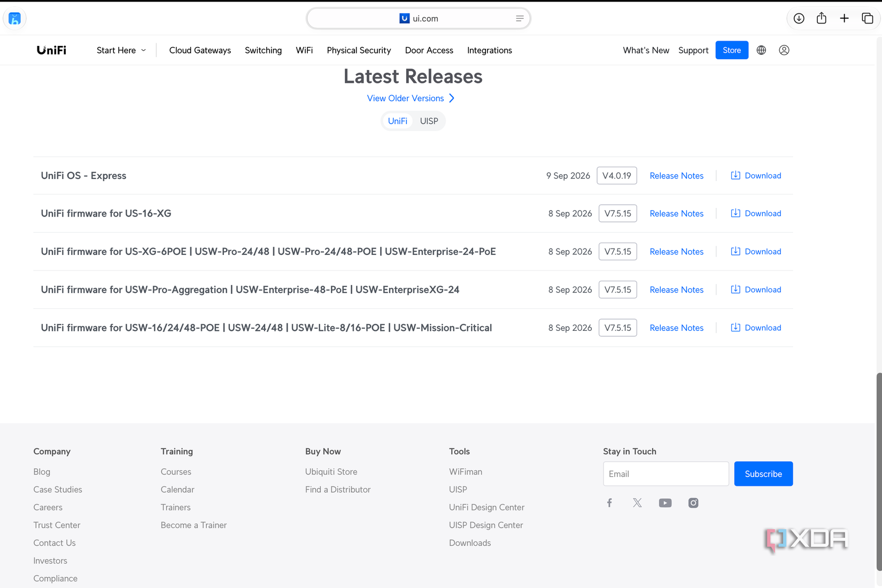Expand the Start Here dropdown
The image size is (882, 588).
point(121,50)
